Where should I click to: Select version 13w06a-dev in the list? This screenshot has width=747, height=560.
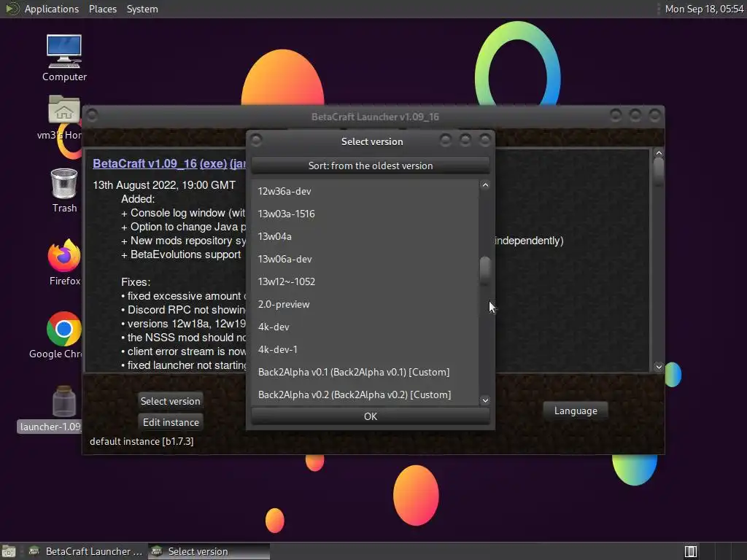point(365,259)
